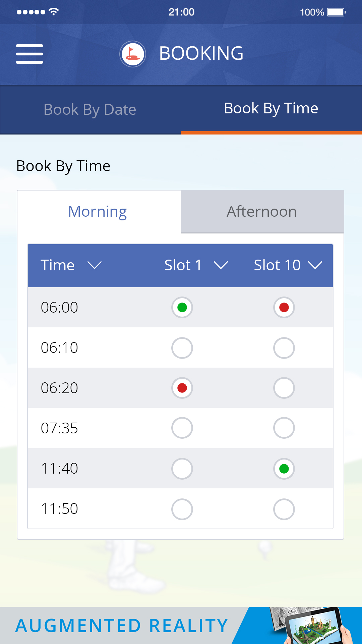Tap the battery indicator icon

[x=336, y=12]
